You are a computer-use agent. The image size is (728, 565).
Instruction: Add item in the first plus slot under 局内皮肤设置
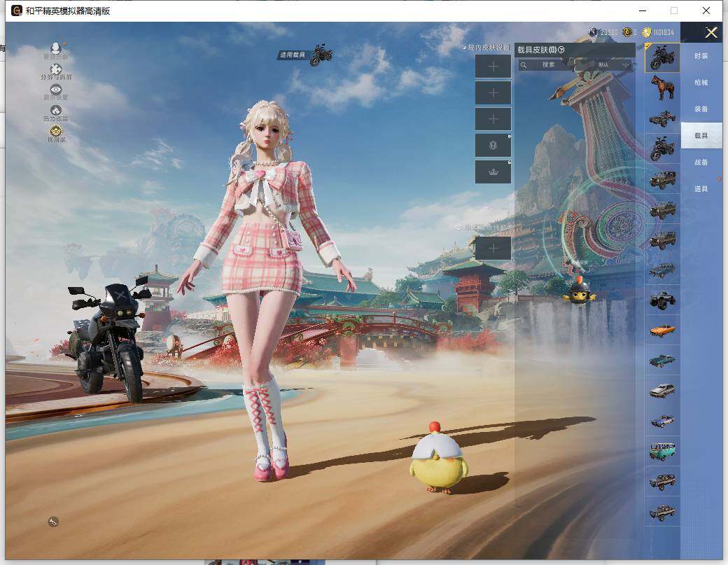(x=493, y=67)
